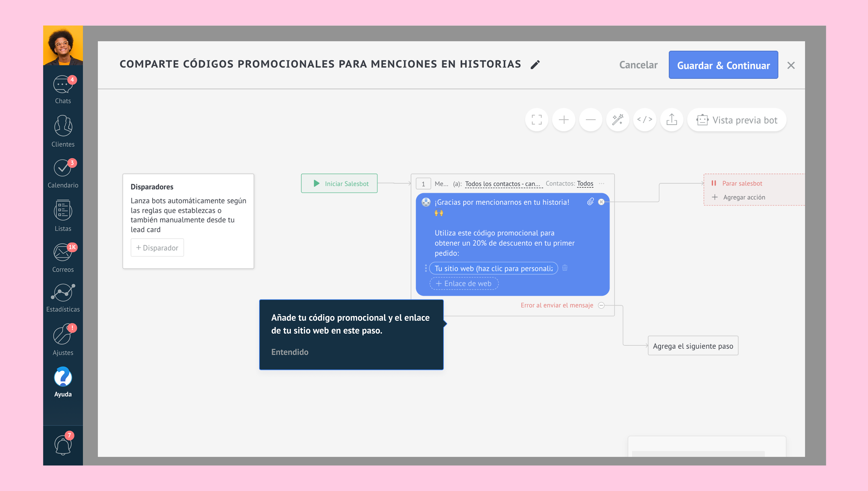This screenshot has width=868, height=491.
Task: Add a link via + Enlace de web
Action: point(464,283)
